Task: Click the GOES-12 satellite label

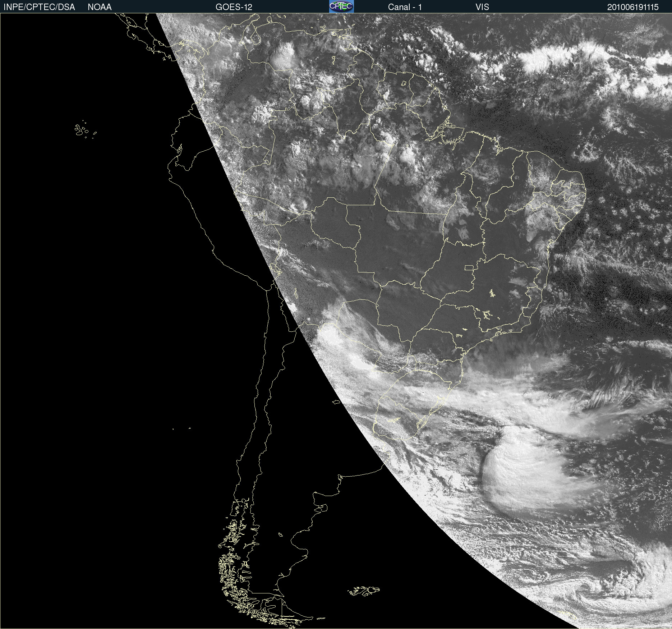Action: 234,7
